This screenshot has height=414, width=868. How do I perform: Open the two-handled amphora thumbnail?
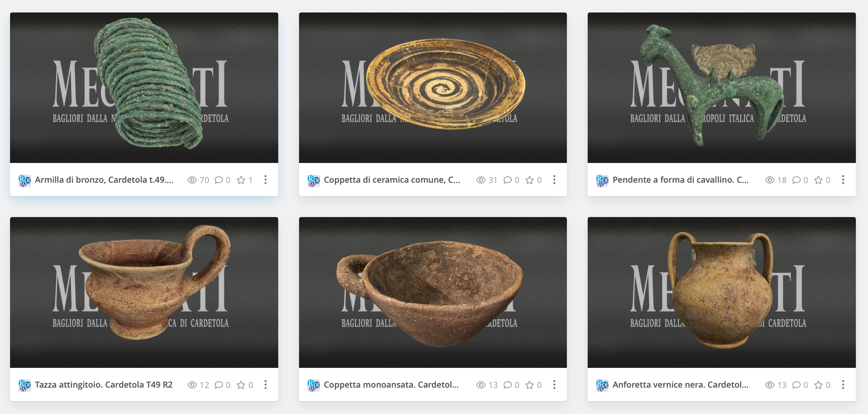click(722, 292)
